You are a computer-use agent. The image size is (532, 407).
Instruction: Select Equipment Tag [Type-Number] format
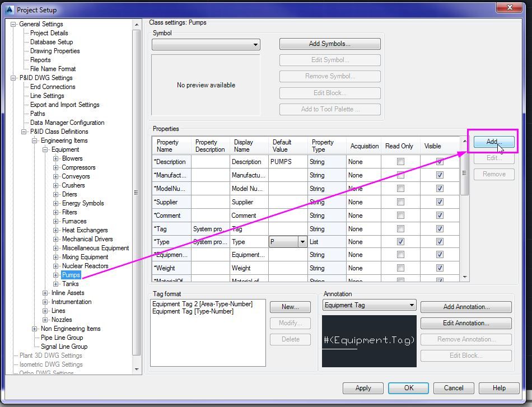[x=193, y=311]
